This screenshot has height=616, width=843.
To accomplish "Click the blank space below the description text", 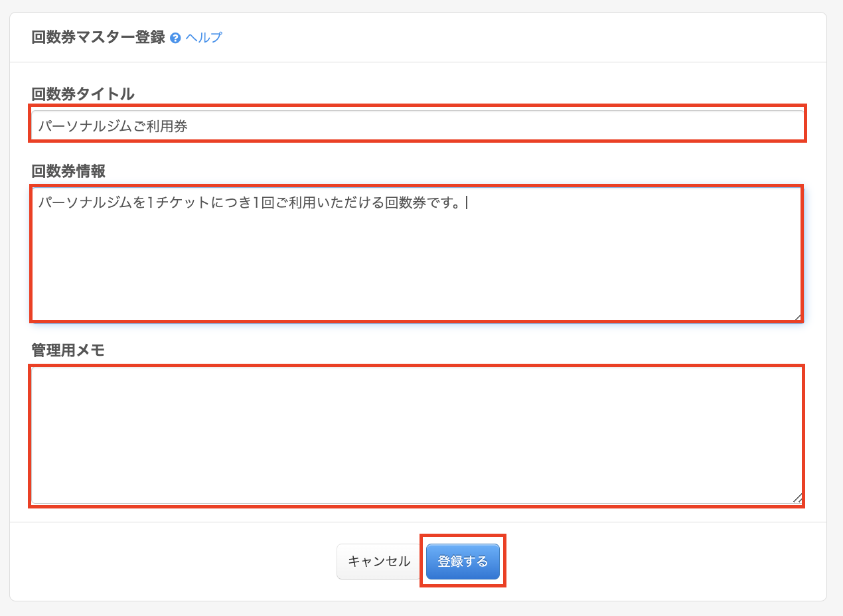I will pos(417,272).
